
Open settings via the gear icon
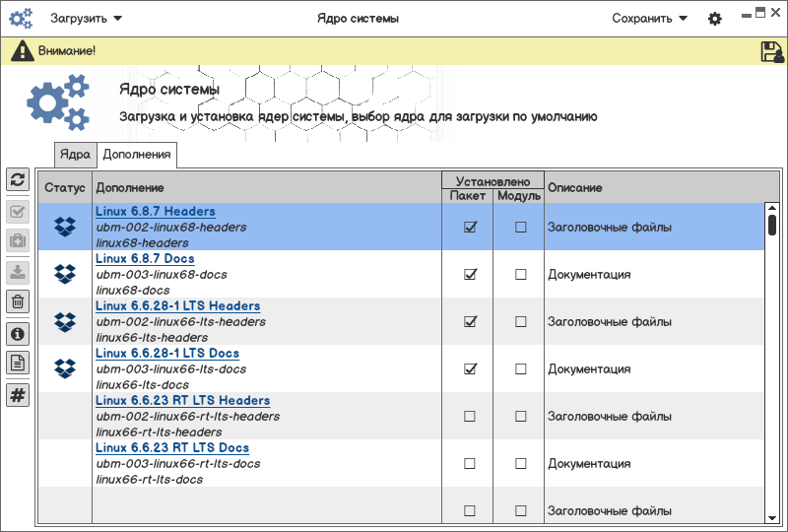tap(715, 19)
